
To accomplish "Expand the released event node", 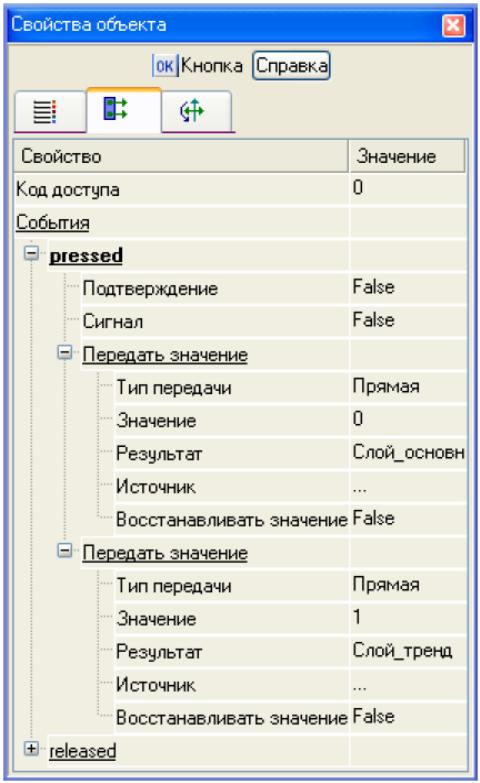I will click(31, 748).
